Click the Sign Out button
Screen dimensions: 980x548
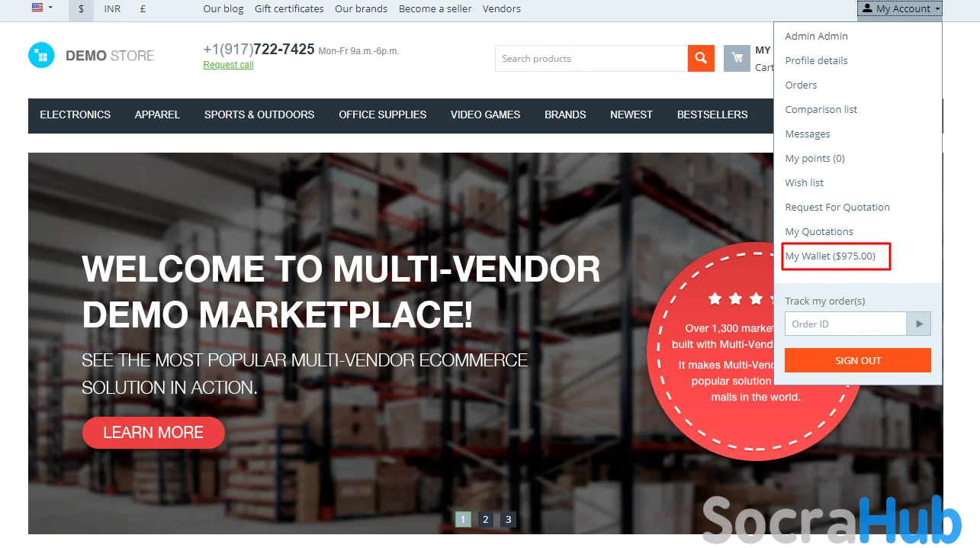click(858, 360)
